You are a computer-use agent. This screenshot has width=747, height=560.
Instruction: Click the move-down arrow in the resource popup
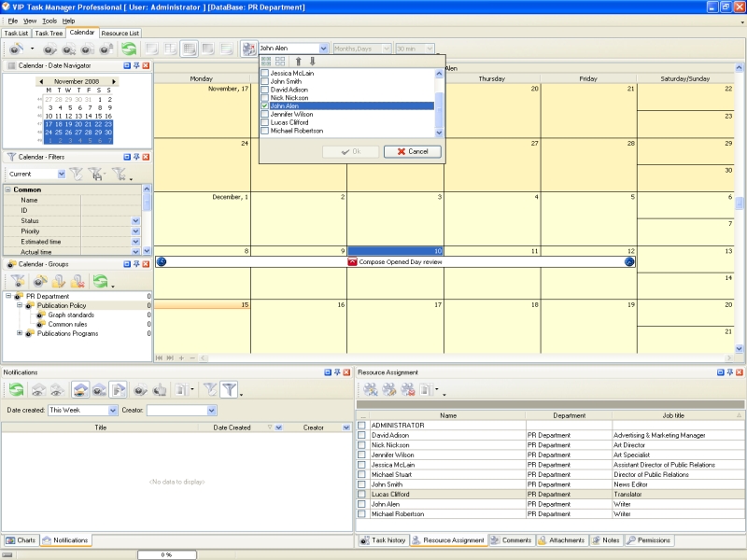click(x=313, y=61)
